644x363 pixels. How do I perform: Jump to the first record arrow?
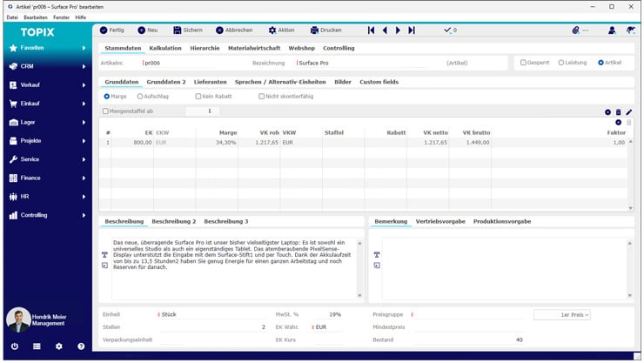coord(372,30)
